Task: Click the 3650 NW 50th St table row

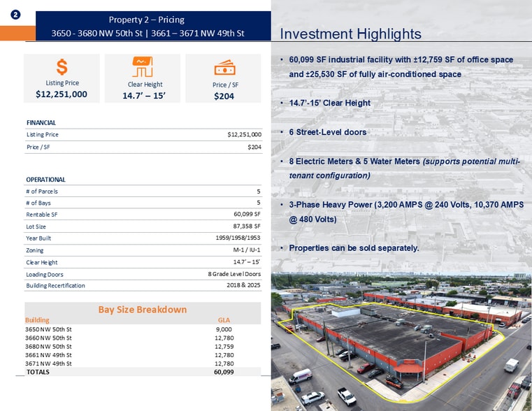Action: (142, 328)
